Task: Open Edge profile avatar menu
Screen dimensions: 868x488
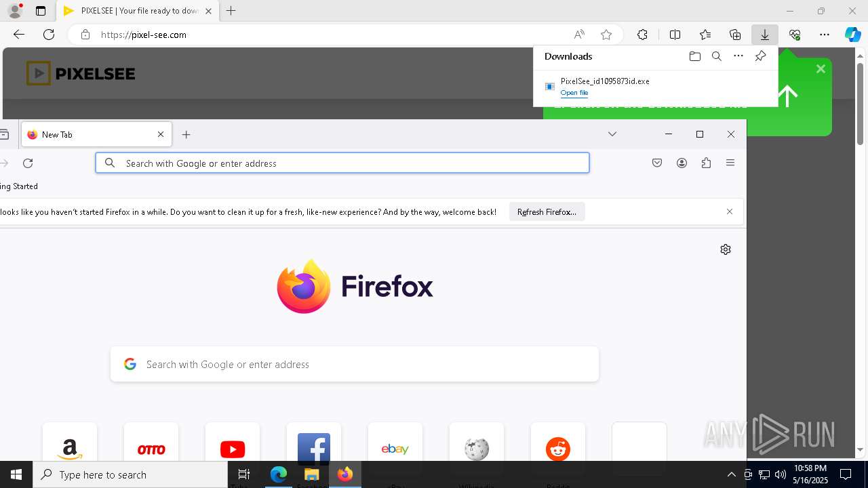Action: pos(15,11)
